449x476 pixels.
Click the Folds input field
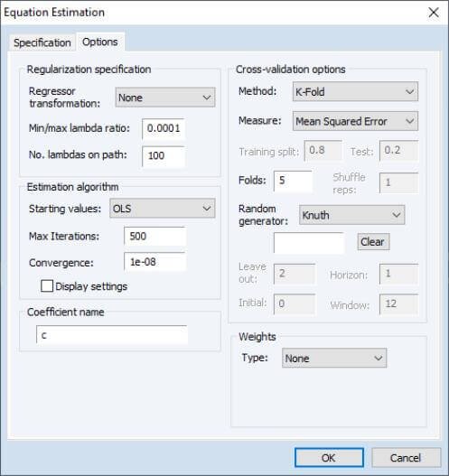(x=293, y=181)
